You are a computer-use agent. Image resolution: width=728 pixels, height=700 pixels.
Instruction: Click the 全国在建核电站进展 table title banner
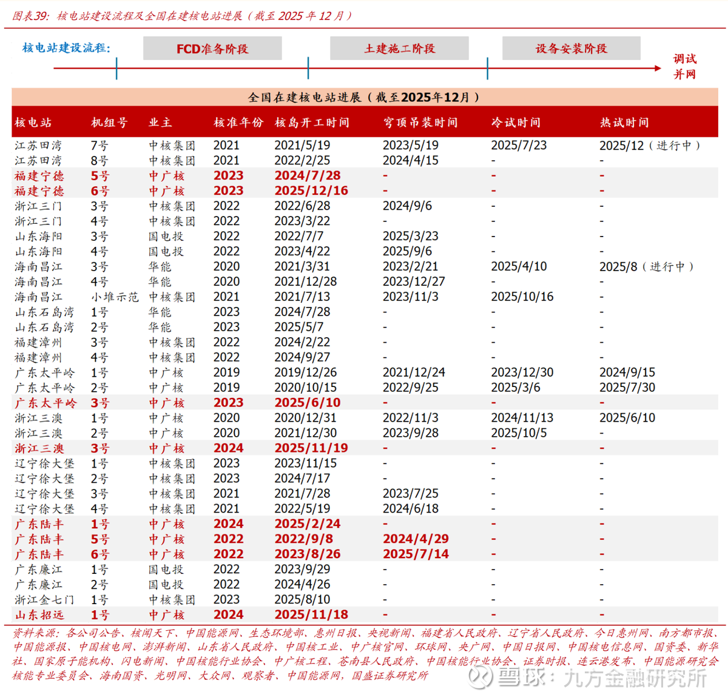point(364,97)
